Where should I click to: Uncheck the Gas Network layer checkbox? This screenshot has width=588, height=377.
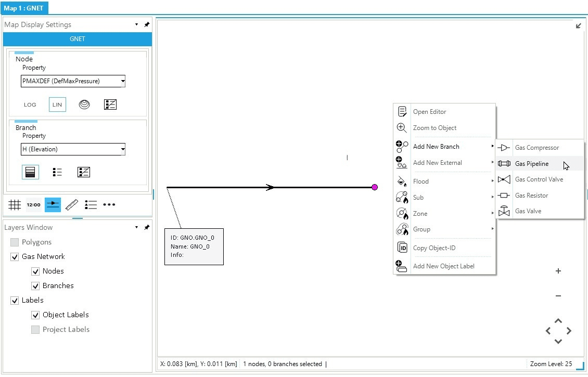pyautogui.click(x=15, y=256)
